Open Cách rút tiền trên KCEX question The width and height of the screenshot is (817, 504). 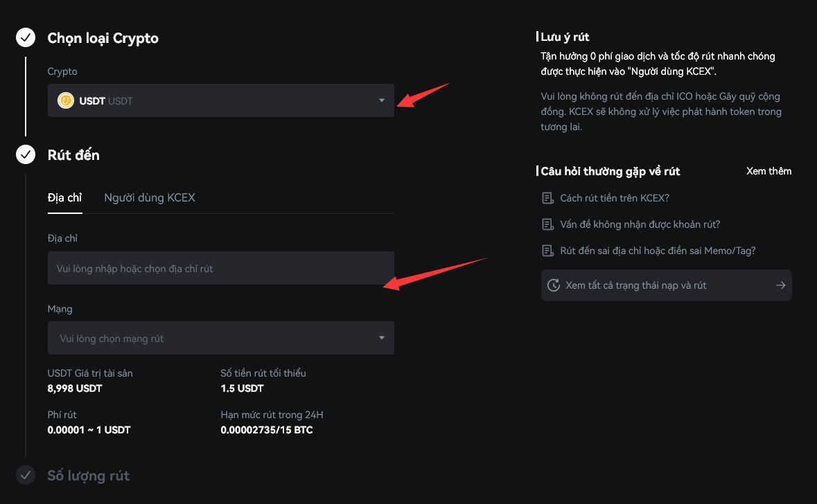pyautogui.click(x=615, y=199)
